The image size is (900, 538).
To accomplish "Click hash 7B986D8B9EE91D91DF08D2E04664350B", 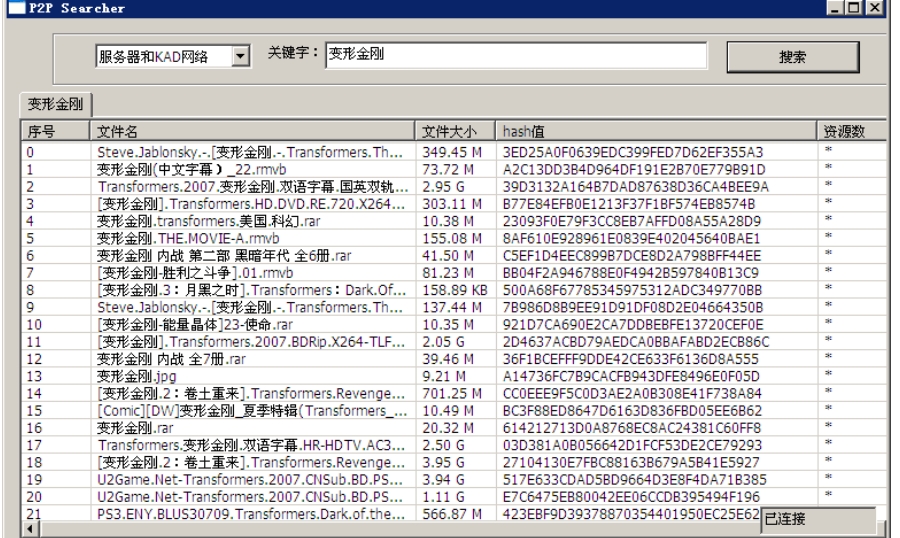I will tap(633, 307).
